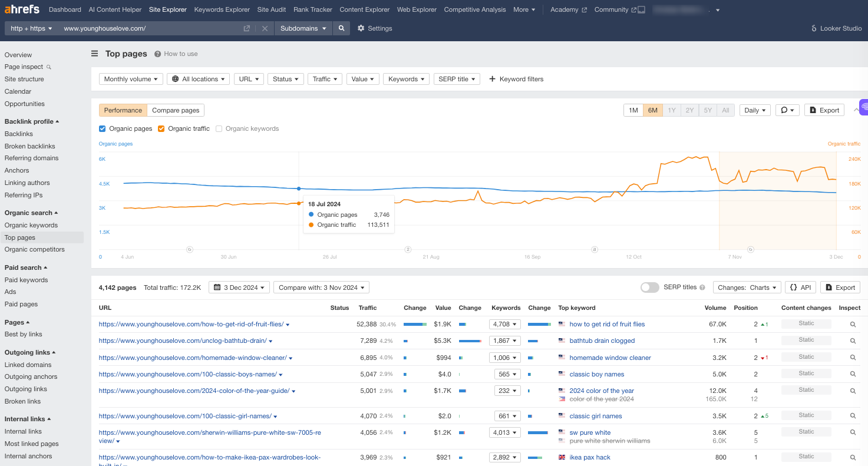Uncheck the Organic pages checkbox
Image resolution: width=868 pixels, height=466 pixels.
[x=103, y=128]
